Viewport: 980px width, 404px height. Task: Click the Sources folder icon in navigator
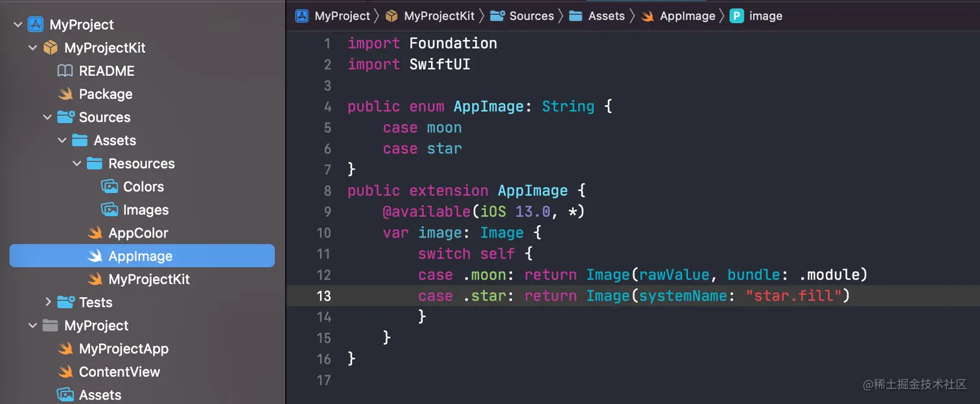click(x=65, y=117)
